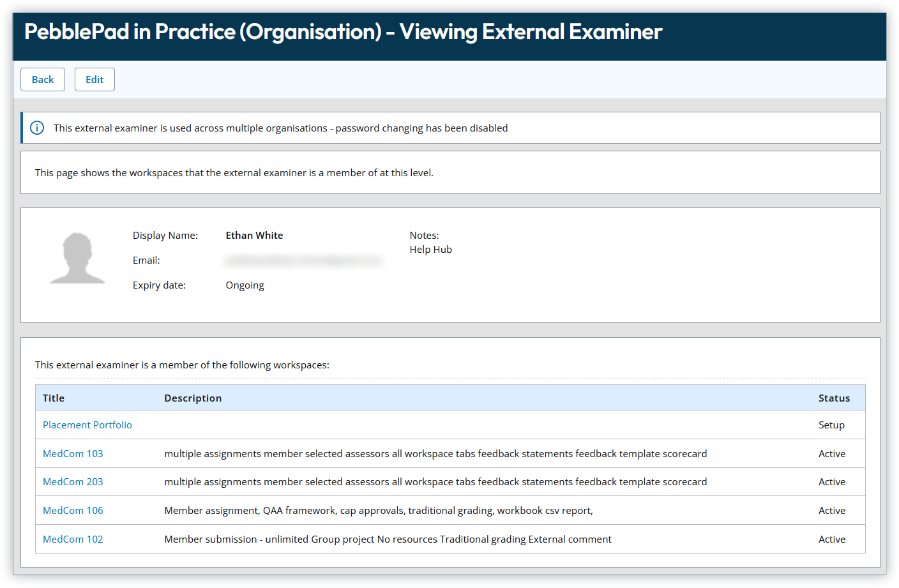Click the Active status for MedCom 203
Screen dimensions: 899x588
pos(832,482)
